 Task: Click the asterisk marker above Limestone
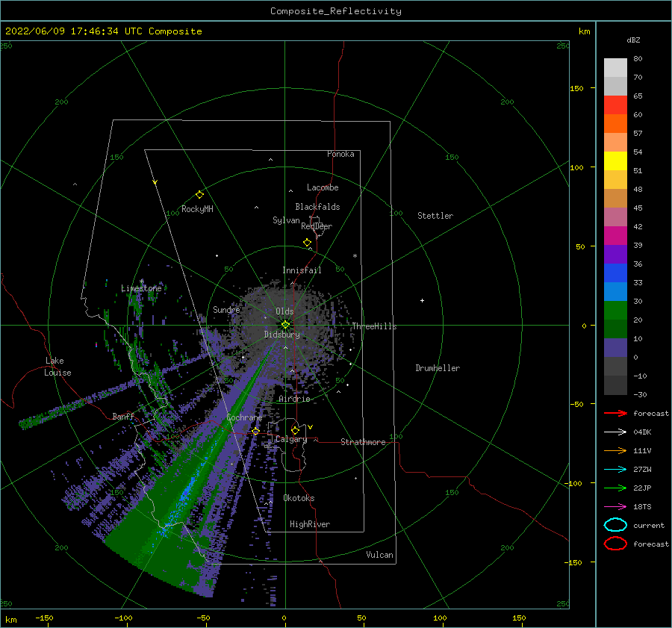(x=141, y=282)
